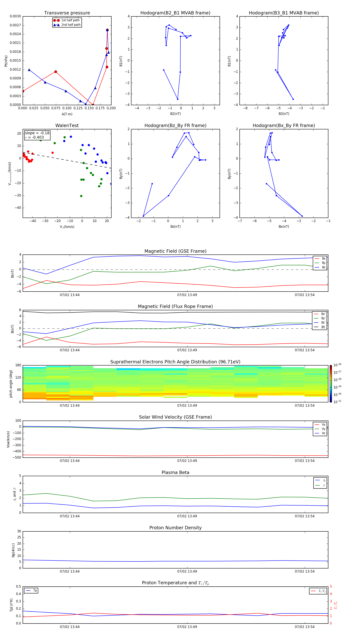Select the 'Vz' velocity legend entry

click(320, 433)
